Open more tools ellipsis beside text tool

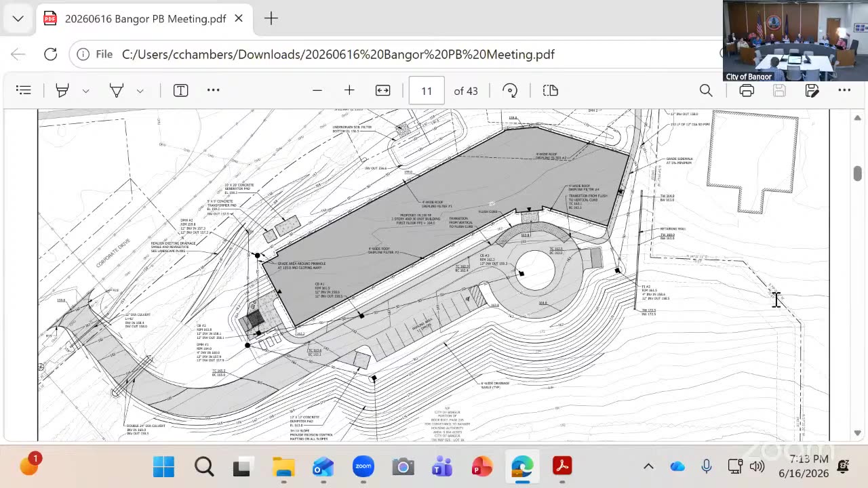click(213, 90)
